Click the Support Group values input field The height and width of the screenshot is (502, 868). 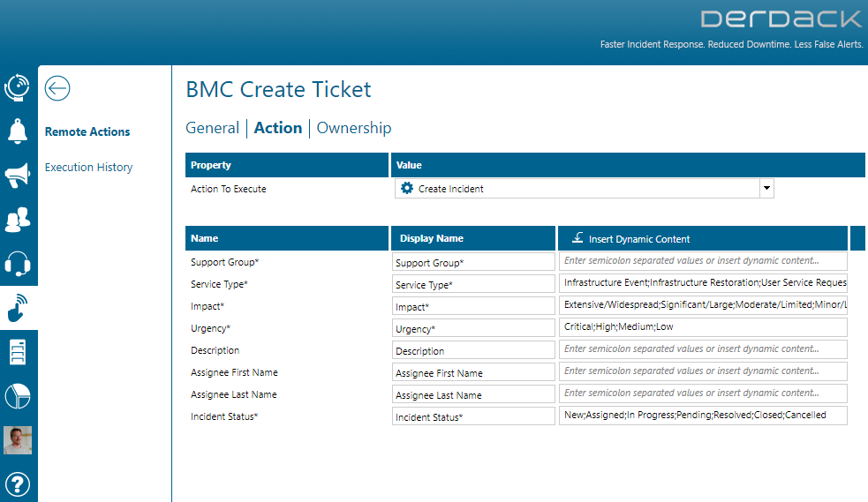(703, 261)
